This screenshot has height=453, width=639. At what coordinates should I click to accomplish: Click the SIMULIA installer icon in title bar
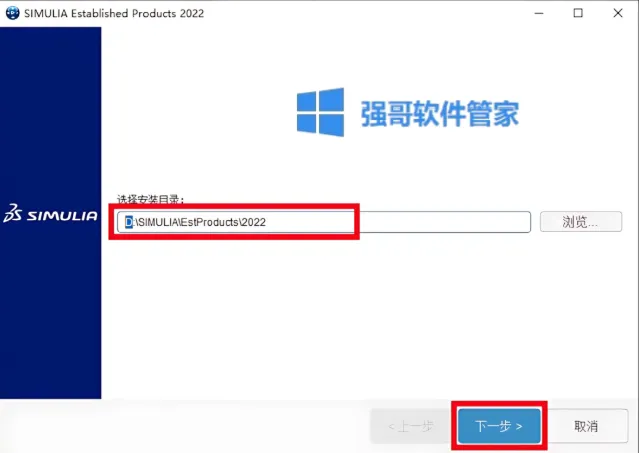(13, 13)
